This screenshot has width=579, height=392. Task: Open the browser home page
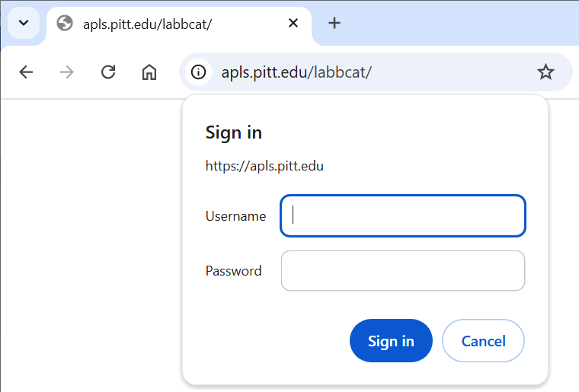click(149, 72)
